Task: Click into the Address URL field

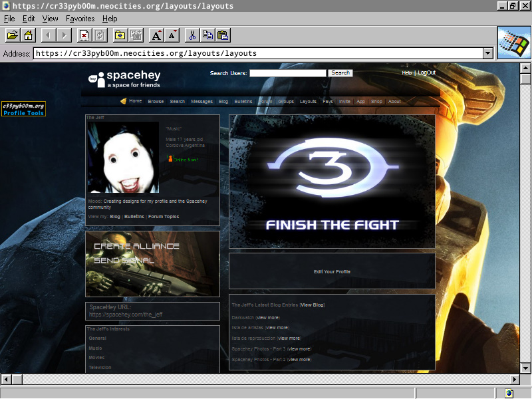Action: (x=258, y=53)
